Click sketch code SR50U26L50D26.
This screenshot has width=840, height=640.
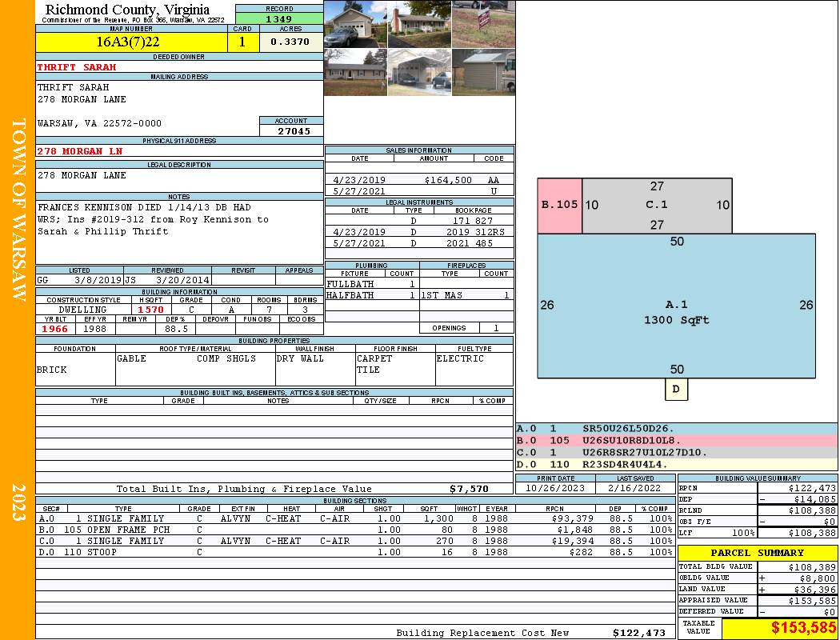(x=628, y=429)
